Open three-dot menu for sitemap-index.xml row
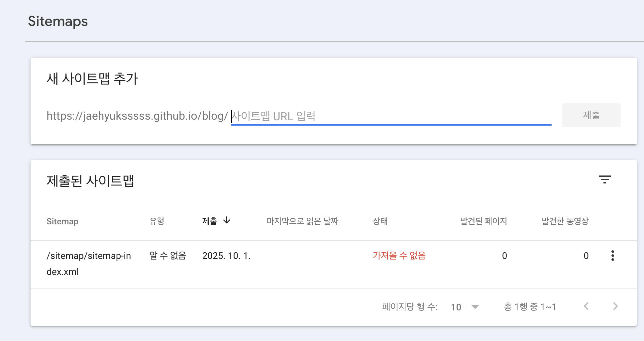Viewport: 644px width, 341px height. (612, 256)
